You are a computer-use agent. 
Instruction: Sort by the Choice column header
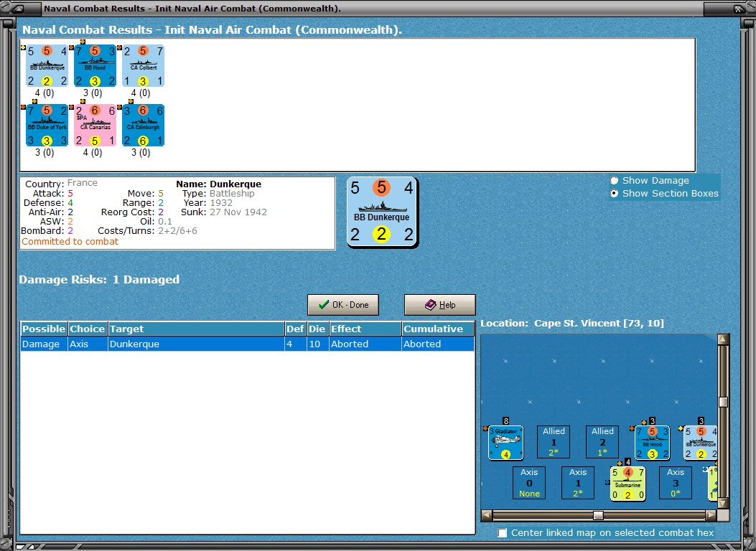88,329
